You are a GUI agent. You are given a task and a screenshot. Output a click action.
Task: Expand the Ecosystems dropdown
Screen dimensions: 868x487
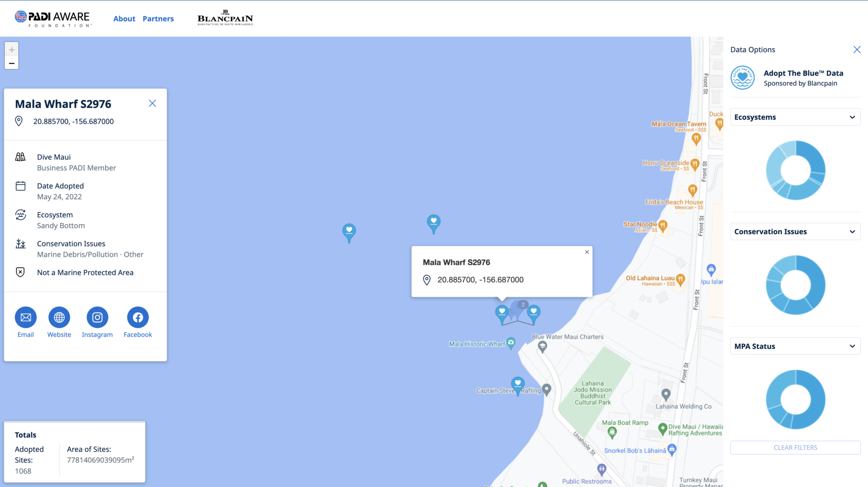pos(795,117)
